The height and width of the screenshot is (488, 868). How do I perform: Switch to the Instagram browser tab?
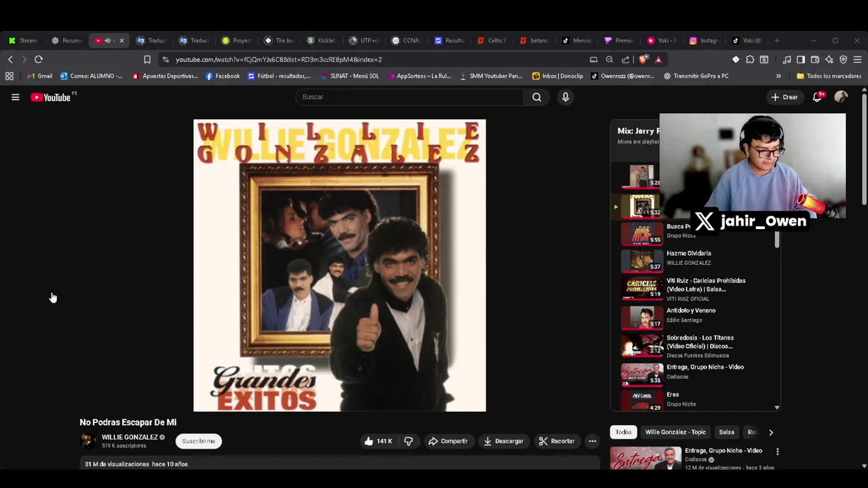(x=704, y=41)
